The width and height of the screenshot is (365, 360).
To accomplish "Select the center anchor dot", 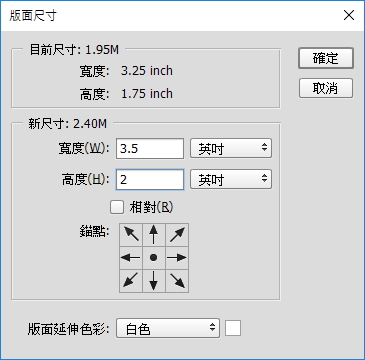I will [x=154, y=258].
